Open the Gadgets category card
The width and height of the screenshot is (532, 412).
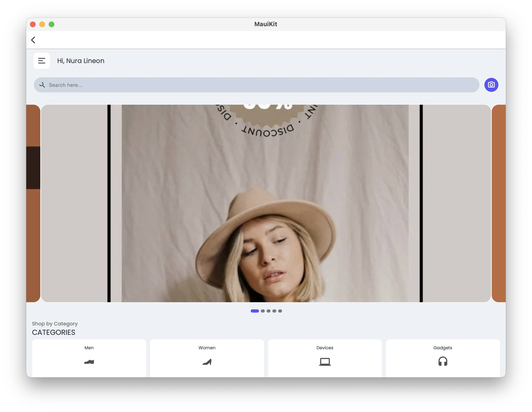[x=443, y=356]
